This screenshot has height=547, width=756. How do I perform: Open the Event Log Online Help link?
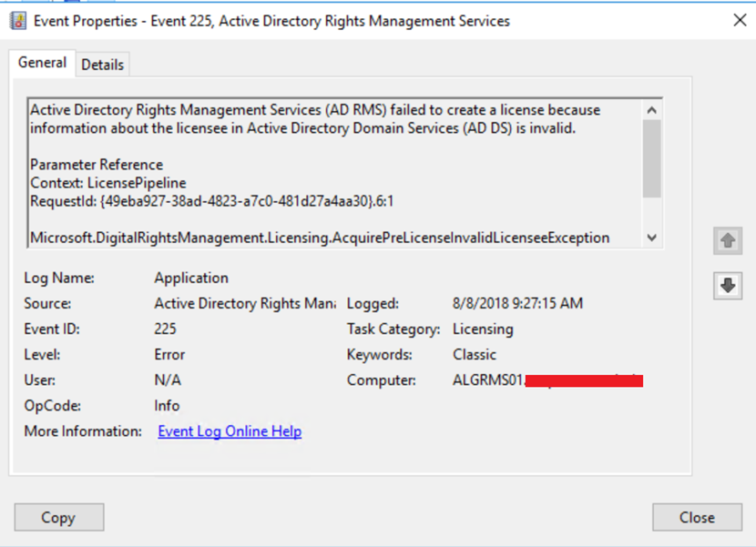click(230, 431)
